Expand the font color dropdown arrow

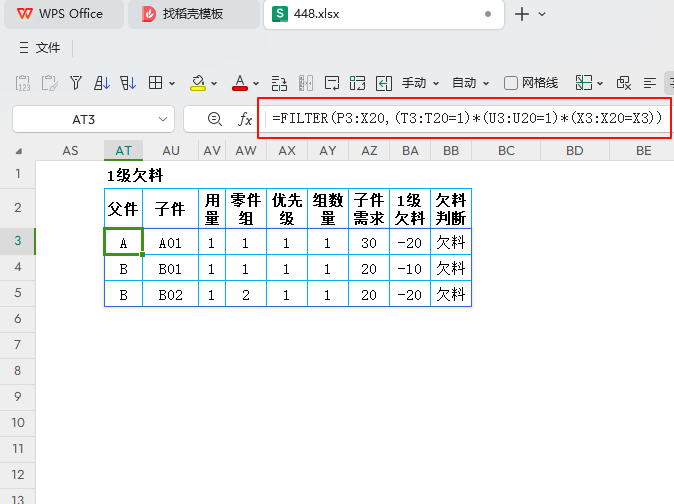click(256, 83)
